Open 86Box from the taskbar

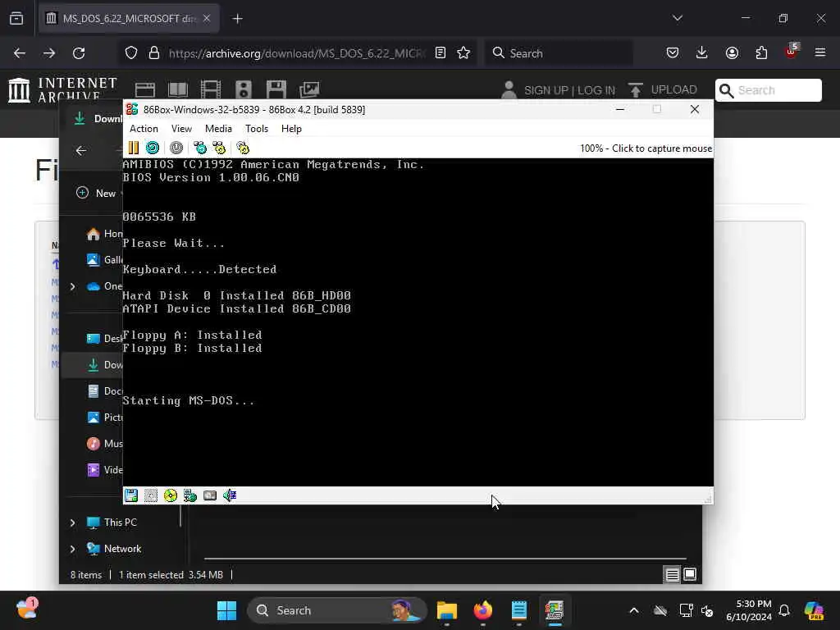(555, 610)
